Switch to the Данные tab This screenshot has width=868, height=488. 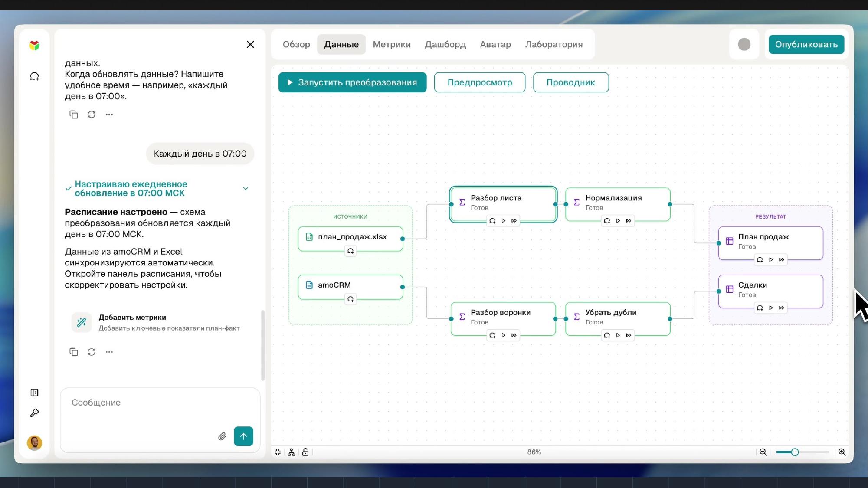[x=341, y=44]
